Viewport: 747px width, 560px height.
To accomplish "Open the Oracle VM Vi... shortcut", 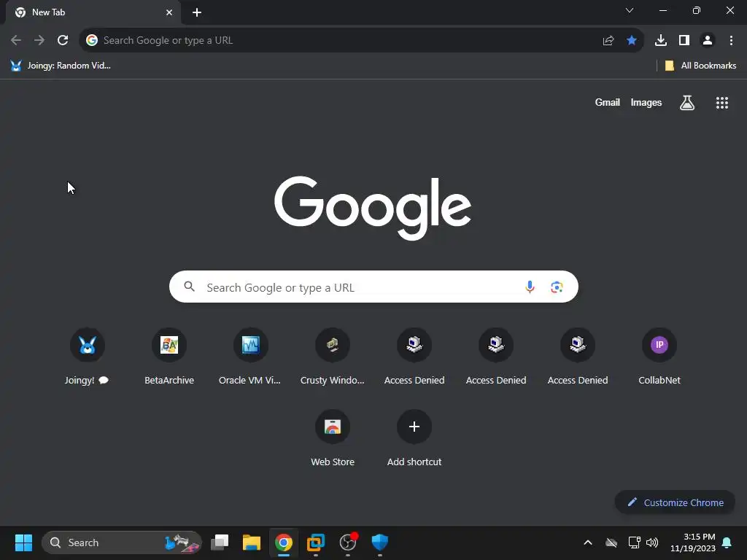I will point(251,356).
